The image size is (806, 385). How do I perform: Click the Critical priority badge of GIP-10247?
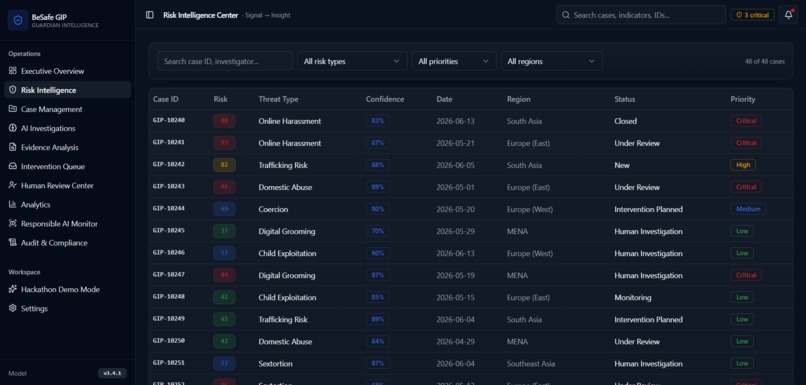tap(746, 276)
